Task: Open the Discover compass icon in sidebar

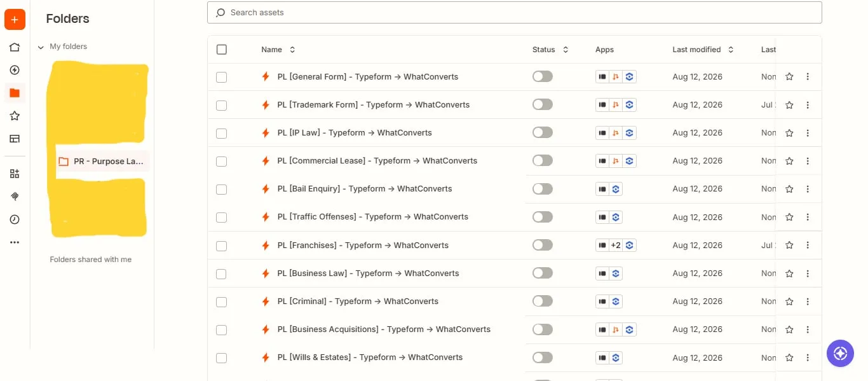Action: 15,70
